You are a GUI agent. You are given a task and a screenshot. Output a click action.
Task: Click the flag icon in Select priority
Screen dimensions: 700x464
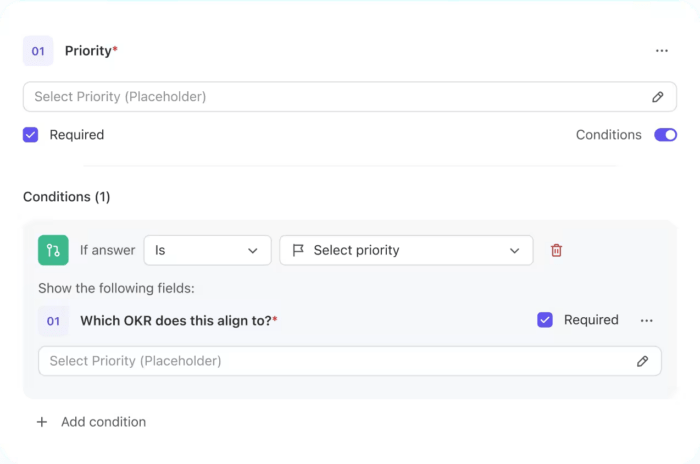tap(298, 250)
